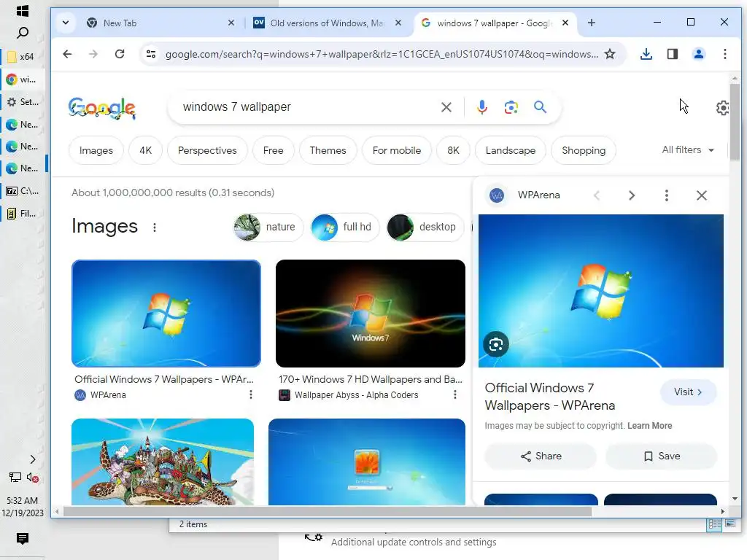Select the Images filter chip
Screen dimensions: 747x560
pyautogui.click(x=96, y=150)
